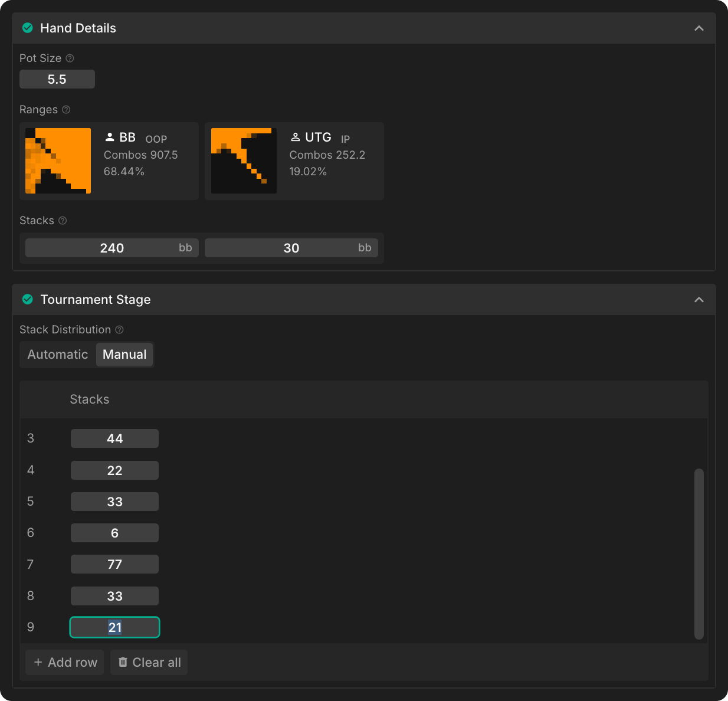The height and width of the screenshot is (701, 728).
Task: Collapse the Tournament Stage section
Action: [x=699, y=300]
